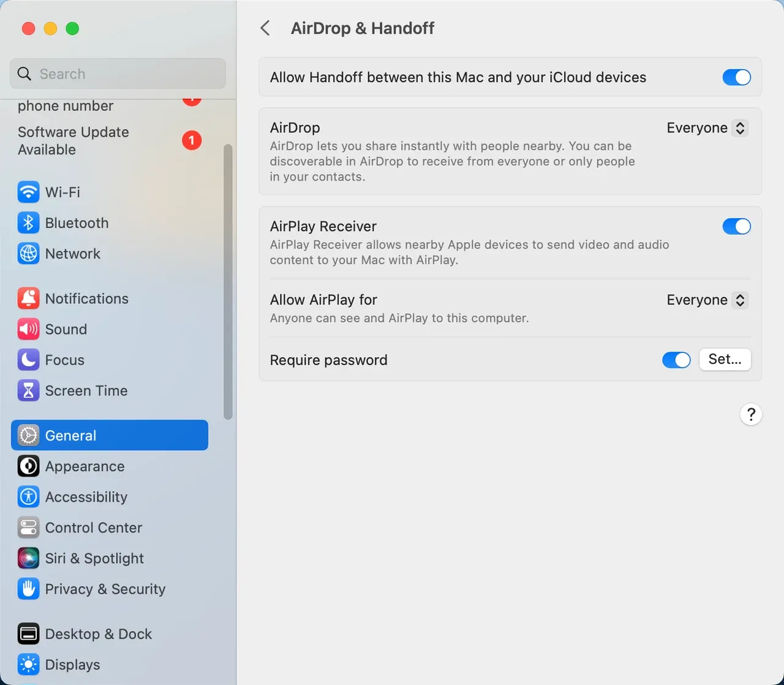This screenshot has height=685, width=784.
Task: Click the Control Center icon
Action: click(x=28, y=528)
